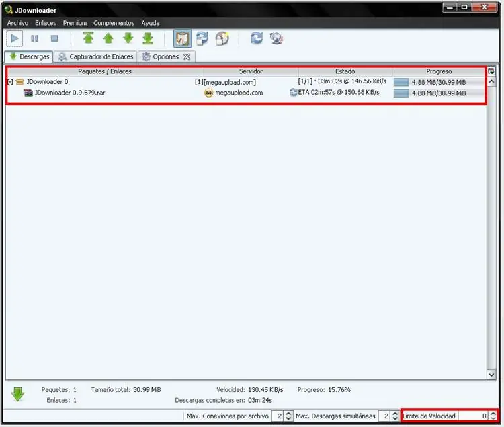Open the Enlaces menu

(x=46, y=23)
